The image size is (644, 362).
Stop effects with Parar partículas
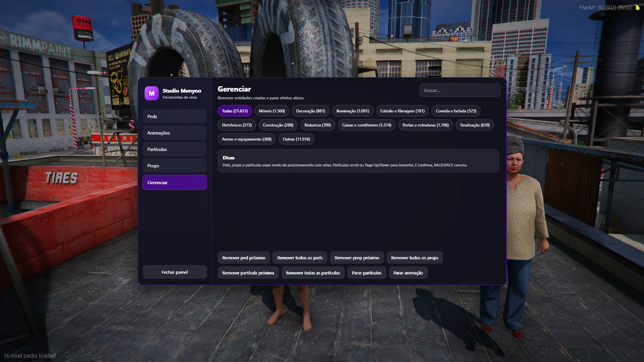[366, 273]
